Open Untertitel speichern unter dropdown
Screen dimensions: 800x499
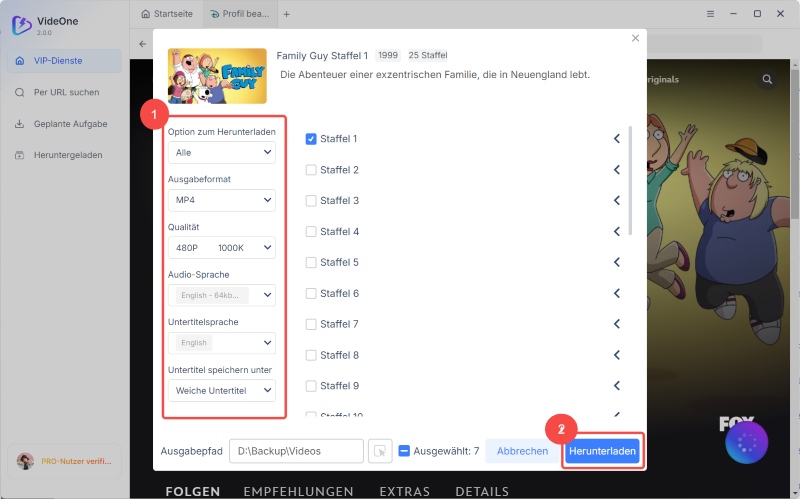[221, 390]
